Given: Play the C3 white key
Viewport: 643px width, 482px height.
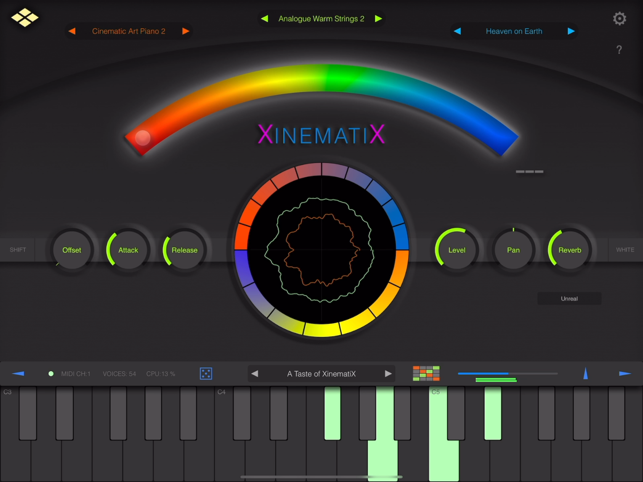Looking at the screenshot, I should (x=15, y=461).
